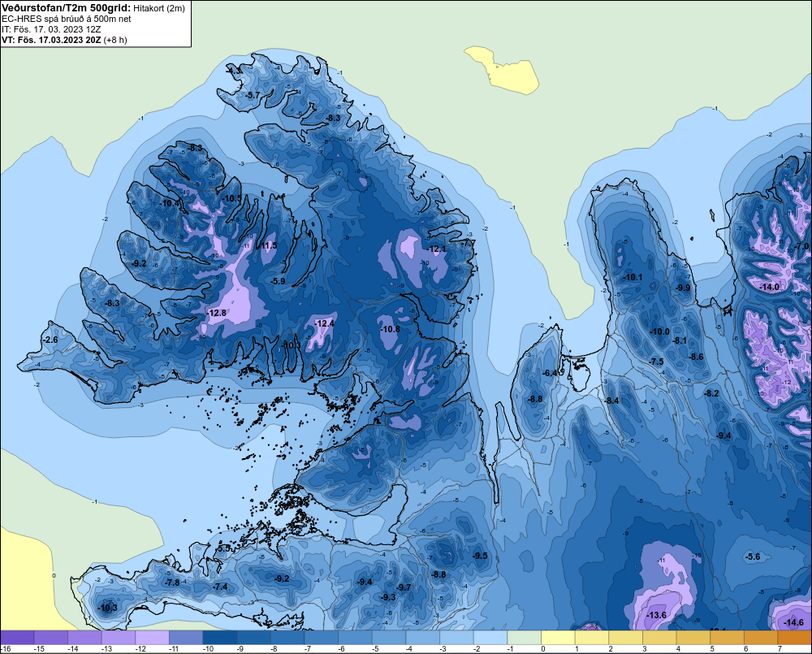Image resolution: width=812 pixels, height=654 pixels.
Task: Click pale green legend swatch between -1 and 0
Action: [524, 638]
